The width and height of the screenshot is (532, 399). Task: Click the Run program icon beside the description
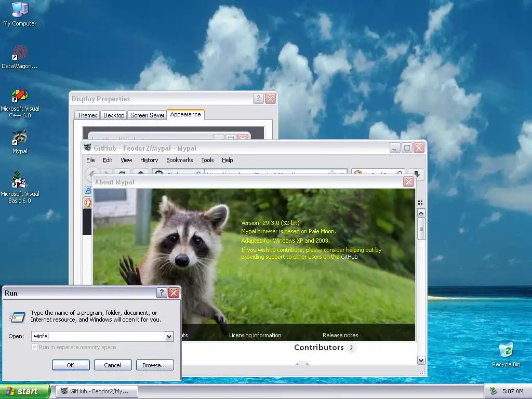coord(17,317)
